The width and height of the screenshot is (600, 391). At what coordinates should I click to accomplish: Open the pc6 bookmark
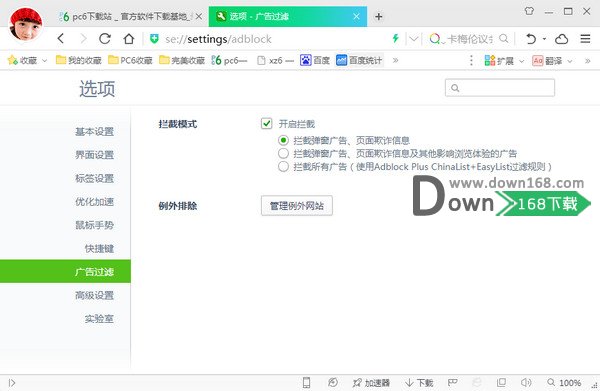[x=229, y=60]
